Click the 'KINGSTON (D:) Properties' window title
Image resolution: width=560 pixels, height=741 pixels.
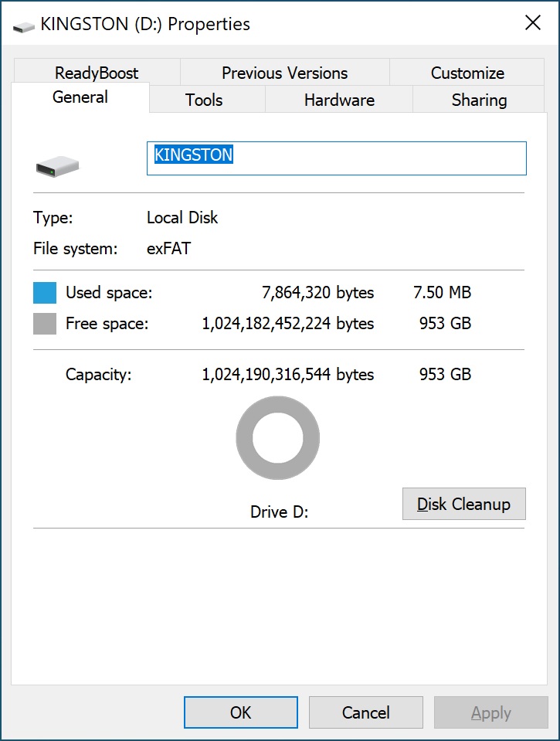coord(145,24)
